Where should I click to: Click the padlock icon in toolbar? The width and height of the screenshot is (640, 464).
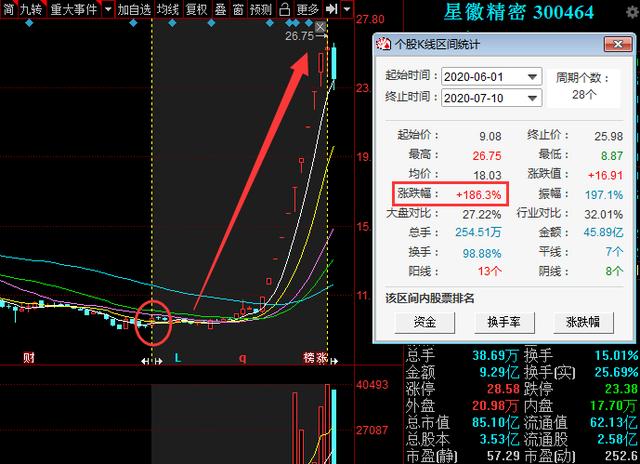click(284, 9)
